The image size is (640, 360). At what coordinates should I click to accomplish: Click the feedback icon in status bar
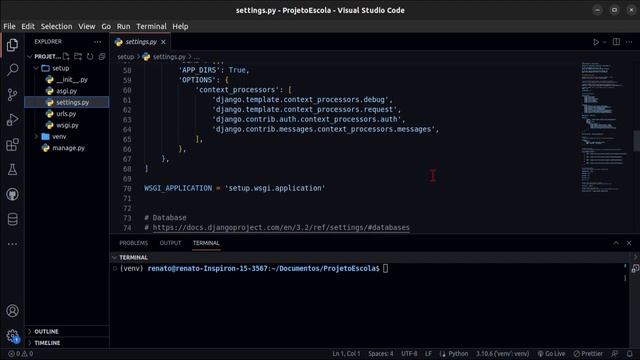pyautogui.click(x=615, y=354)
